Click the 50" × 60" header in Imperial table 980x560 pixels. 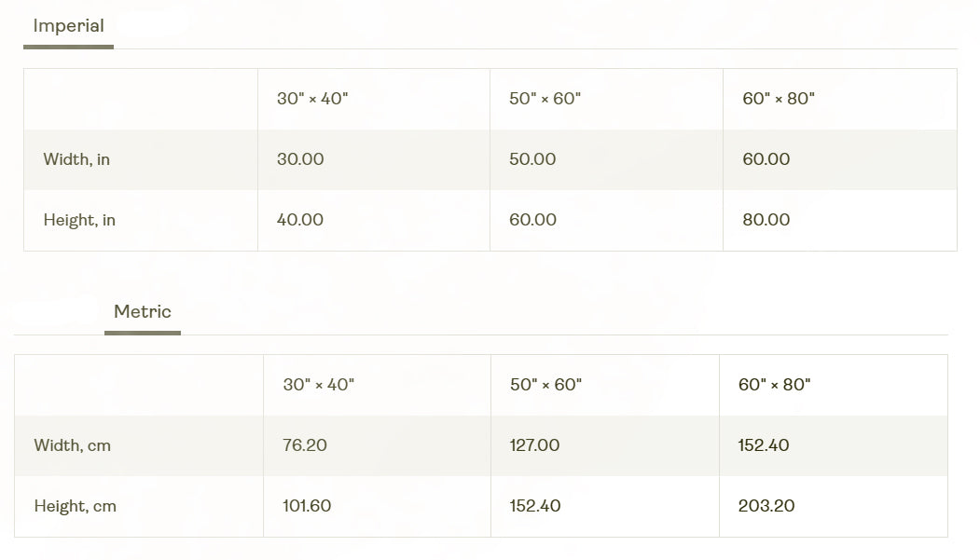pyautogui.click(x=545, y=99)
